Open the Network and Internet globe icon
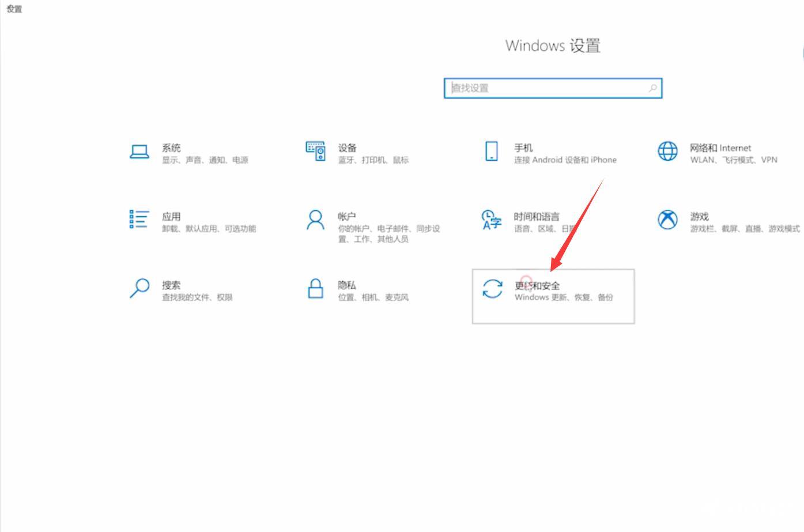 [667, 151]
